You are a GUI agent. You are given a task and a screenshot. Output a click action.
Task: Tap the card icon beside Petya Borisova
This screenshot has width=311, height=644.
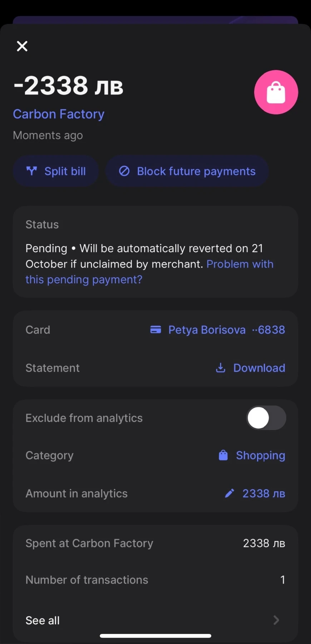(x=155, y=330)
